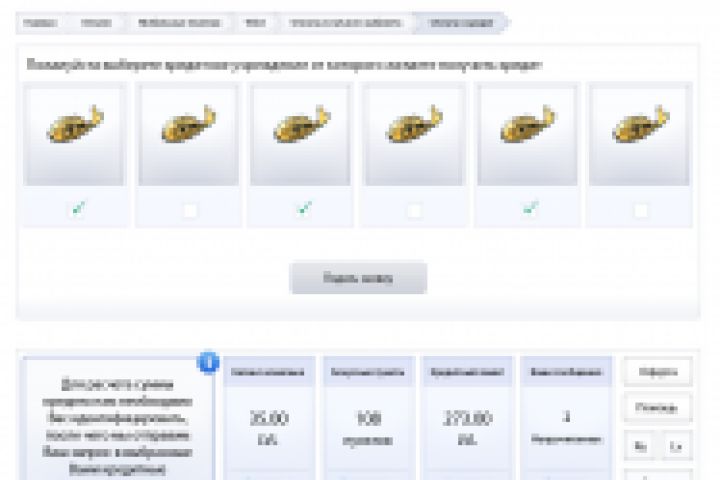Uncheck the checkbox under the fifth fish card
The height and width of the screenshot is (480, 720).
pyautogui.click(x=530, y=209)
